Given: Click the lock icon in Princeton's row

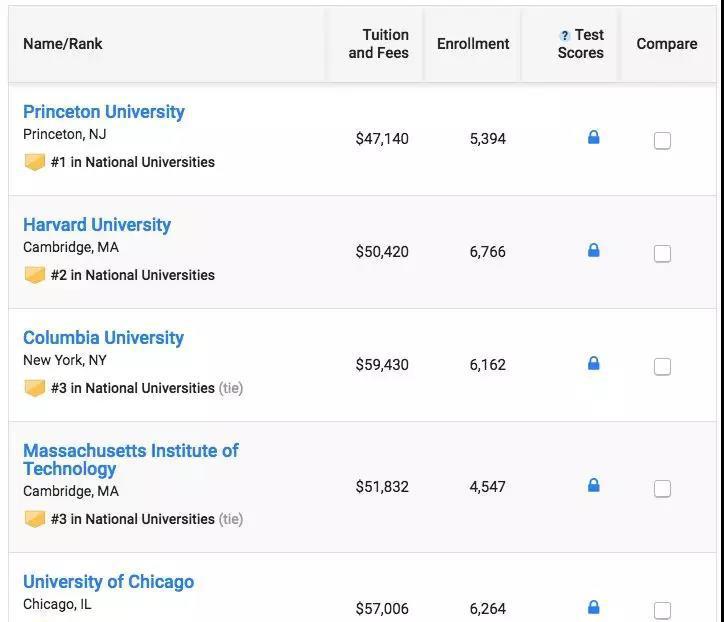Looking at the screenshot, I should point(593,138).
